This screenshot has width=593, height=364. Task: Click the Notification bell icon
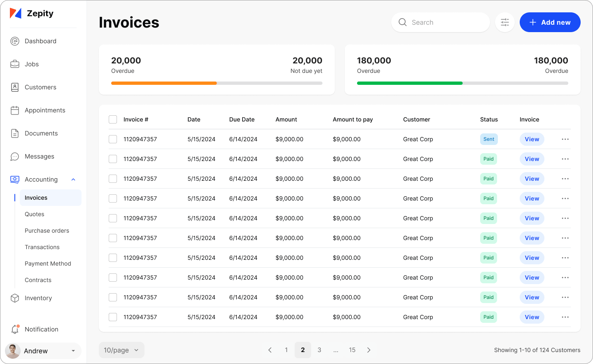click(15, 329)
